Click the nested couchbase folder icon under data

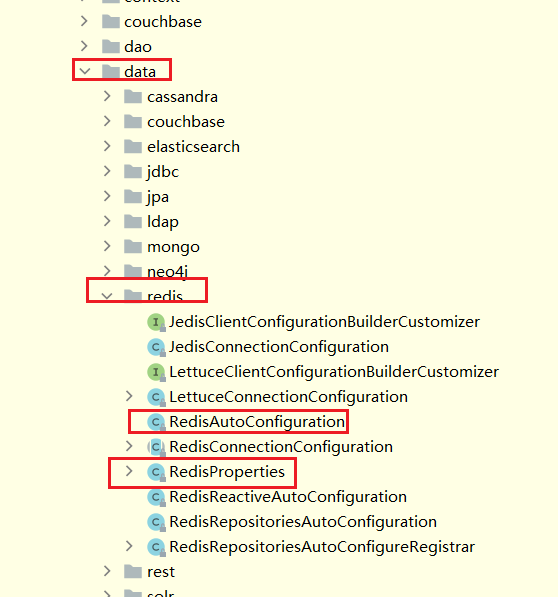[133, 122]
